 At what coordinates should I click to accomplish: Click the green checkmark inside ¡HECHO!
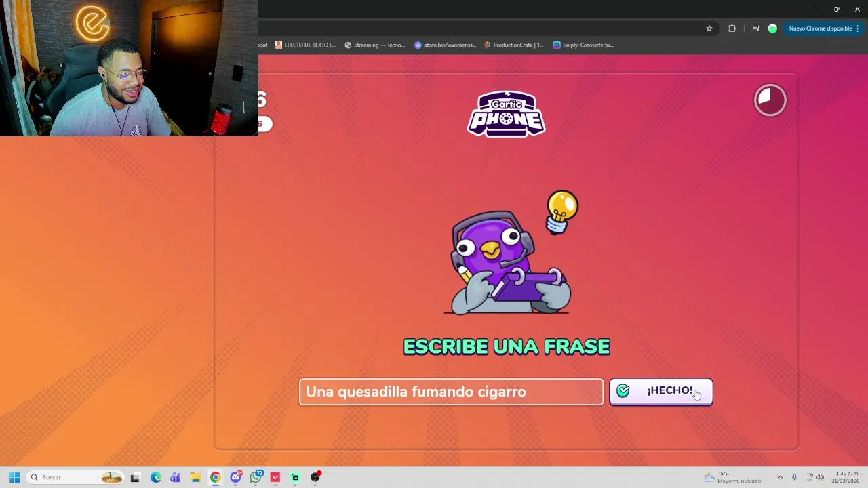[x=623, y=391]
